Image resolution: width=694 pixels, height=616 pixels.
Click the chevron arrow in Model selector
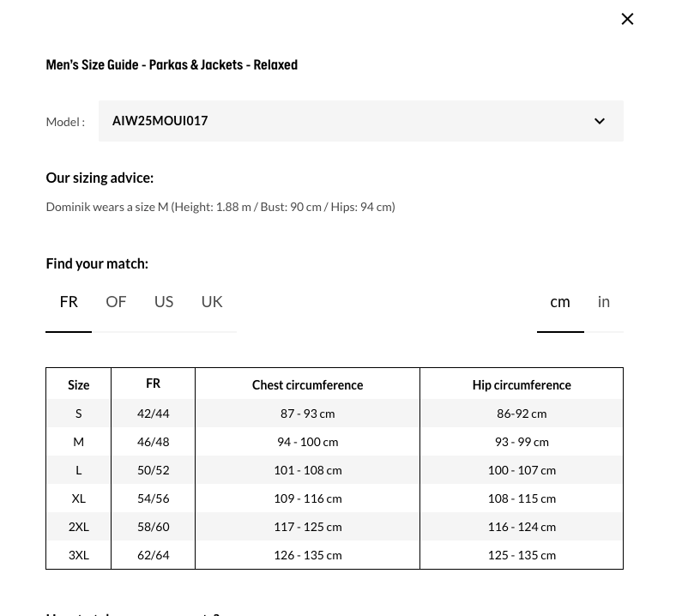(599, 121)
